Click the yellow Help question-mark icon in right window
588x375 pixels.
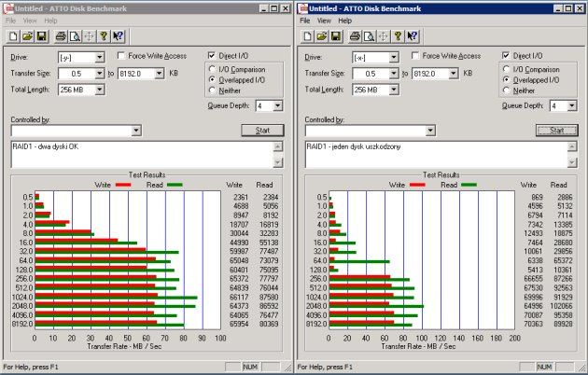(x=398, y=36)
